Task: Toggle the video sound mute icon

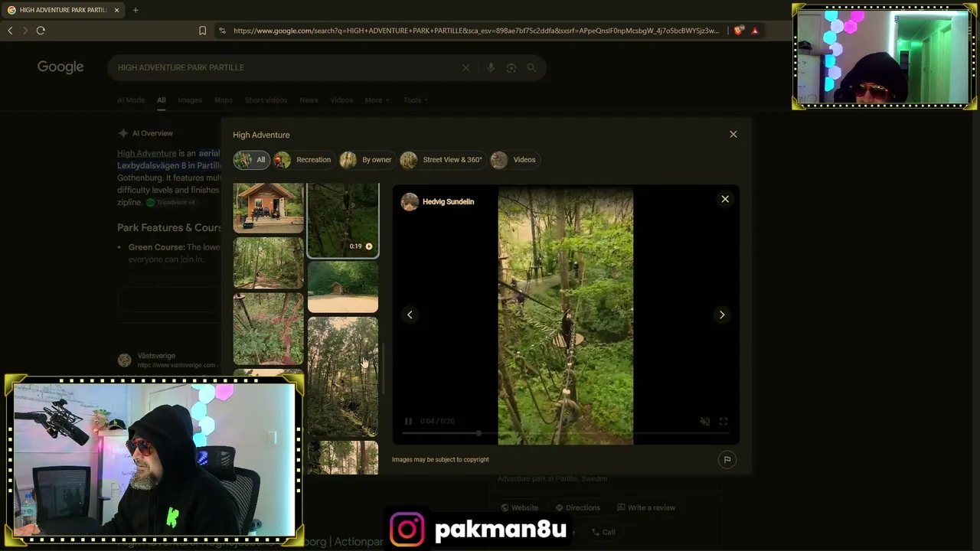Action: (704, 421)
